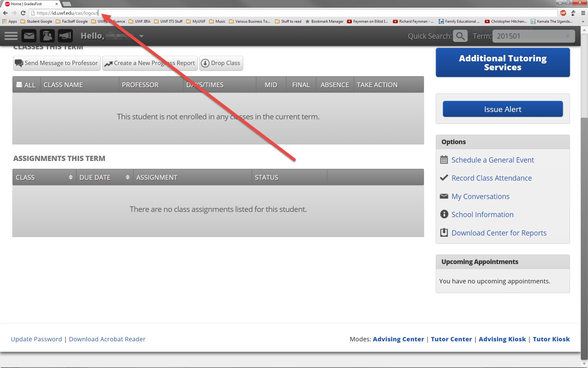Open Schedule a General Event link

pos(492,160)
